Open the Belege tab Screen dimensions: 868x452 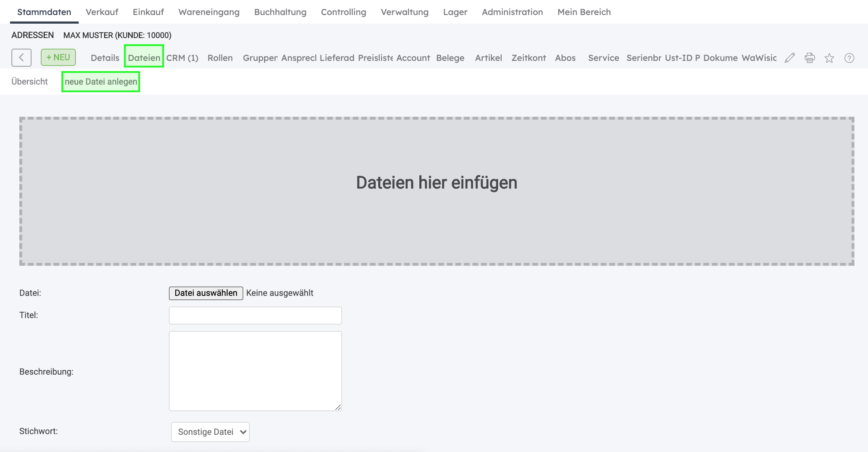450,58
